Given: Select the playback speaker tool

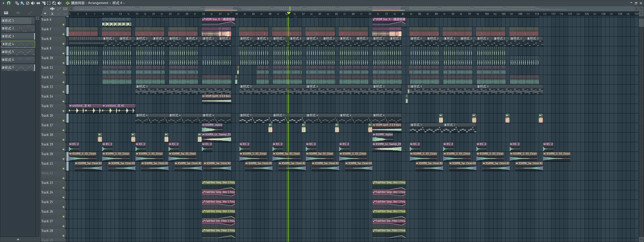Looking at the screenshot, I should point(60,3).
